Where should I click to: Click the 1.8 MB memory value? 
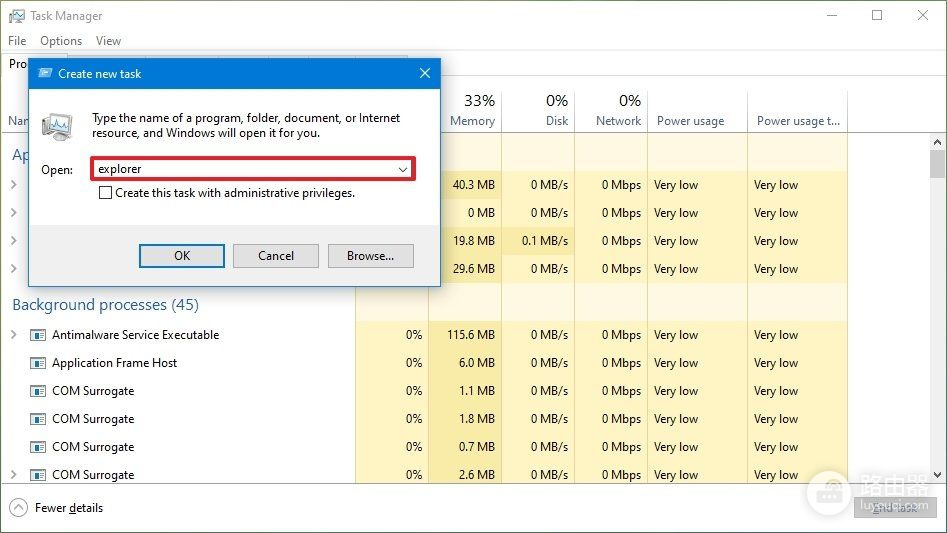pyautogui.click(x=477, y=419)
